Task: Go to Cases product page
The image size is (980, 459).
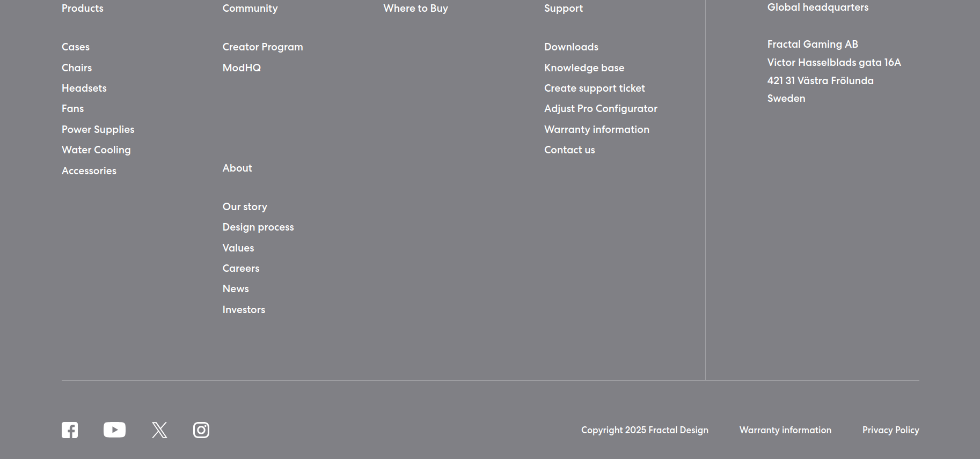Action: tap(76, 47)
